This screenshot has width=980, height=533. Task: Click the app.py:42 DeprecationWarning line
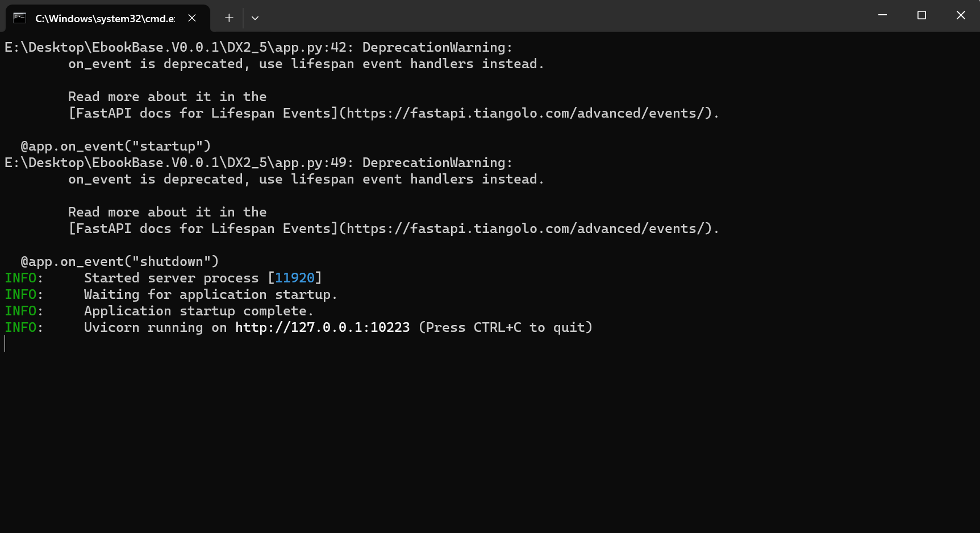pos(258,47)
